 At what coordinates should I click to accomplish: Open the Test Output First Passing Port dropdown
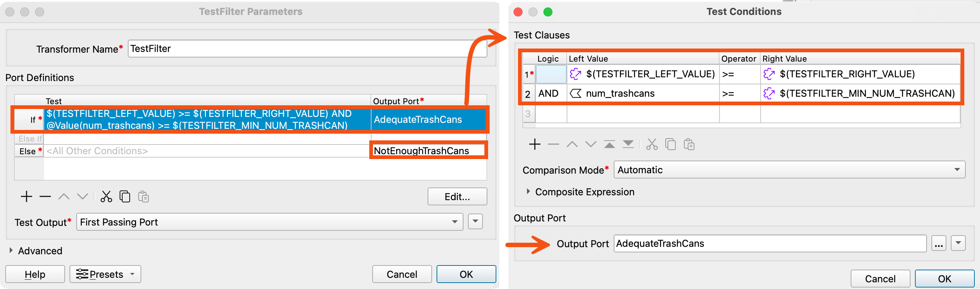click(x=270, y=222)
